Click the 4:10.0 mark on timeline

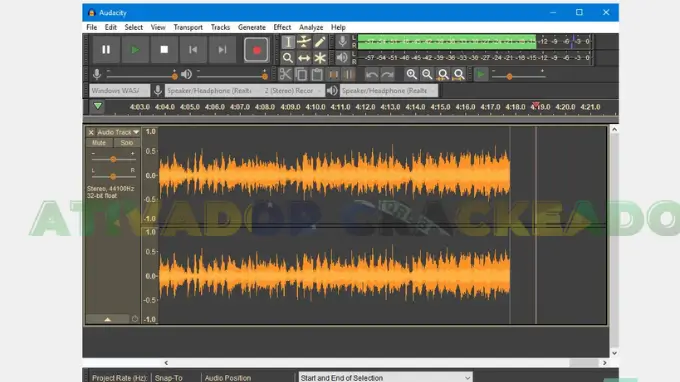point(315,107)
